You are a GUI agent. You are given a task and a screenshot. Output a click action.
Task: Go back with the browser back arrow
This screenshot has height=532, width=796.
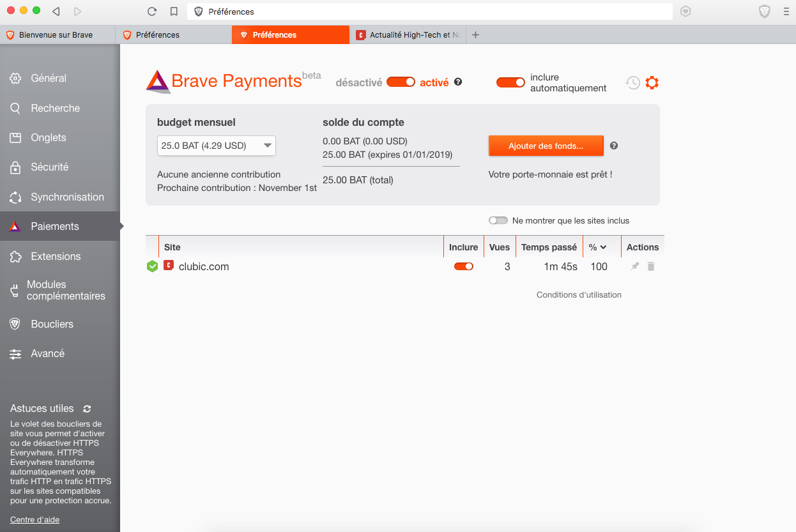[x=56, y=11]
